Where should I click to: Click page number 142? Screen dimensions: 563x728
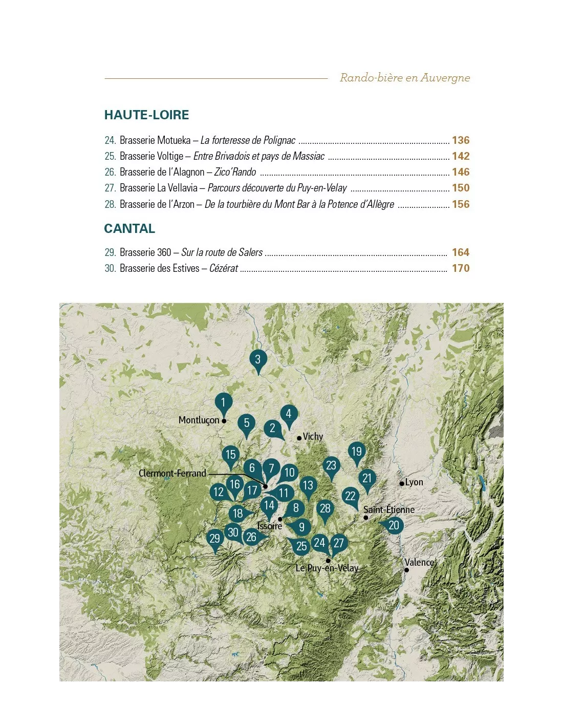pyautogui.click(x=461, y=156)
